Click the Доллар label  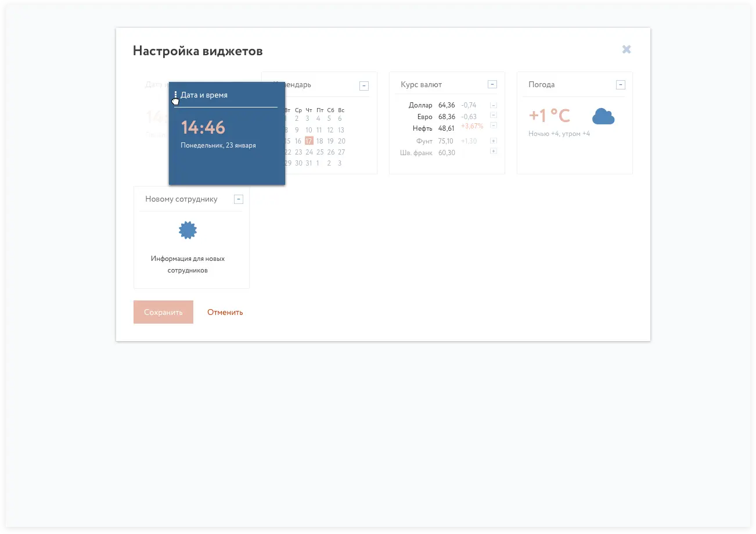[420, 105]
